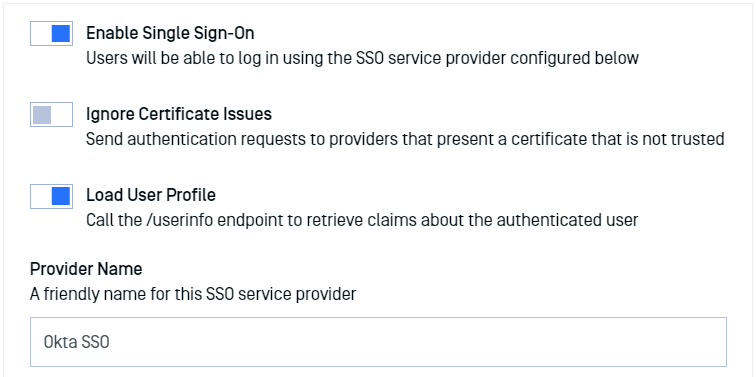Click empty left track of Single Sign-On switch
This screenshot has height=377, width=756.
tap(40, 34)
